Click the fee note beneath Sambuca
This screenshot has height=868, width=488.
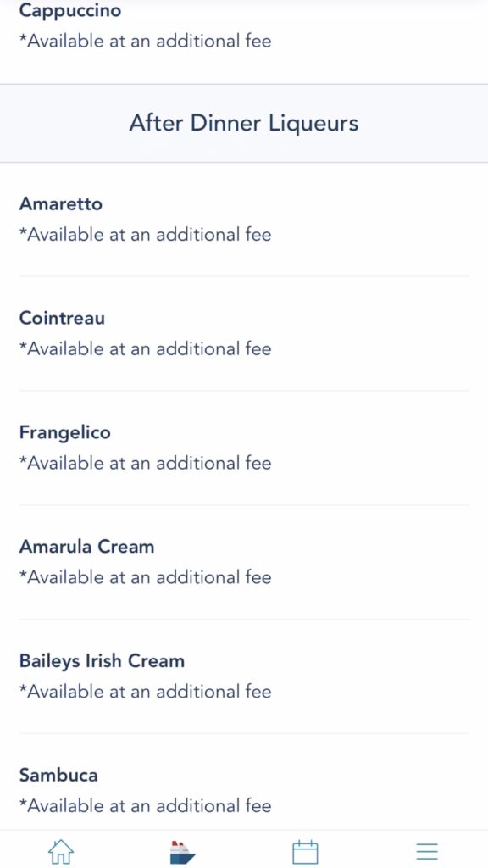click(x=146, y=805)
